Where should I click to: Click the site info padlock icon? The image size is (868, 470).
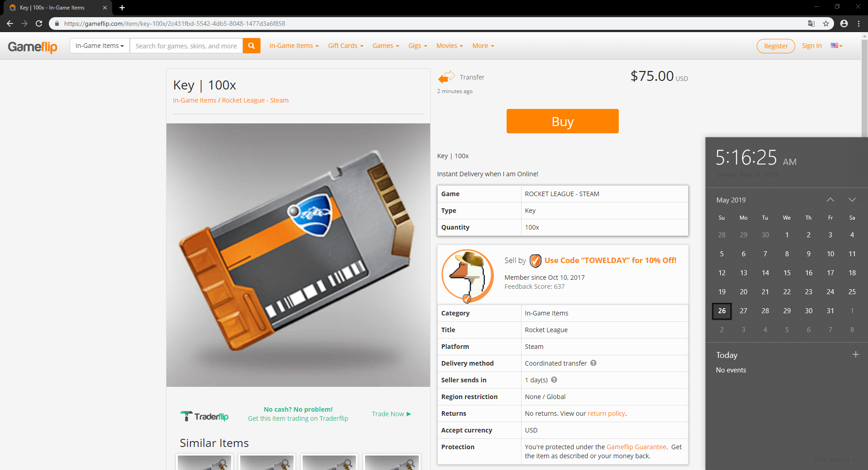click(57, 23)
